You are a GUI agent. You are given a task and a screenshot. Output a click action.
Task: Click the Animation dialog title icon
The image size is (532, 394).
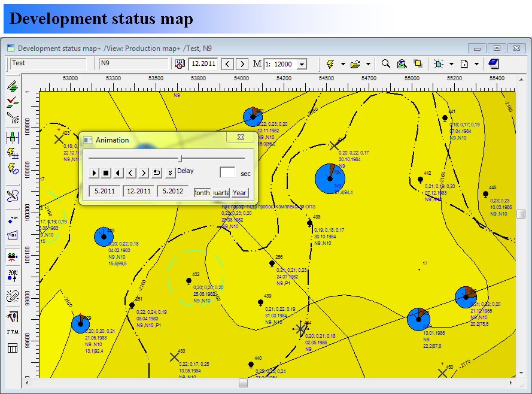[x=87, y=140]
